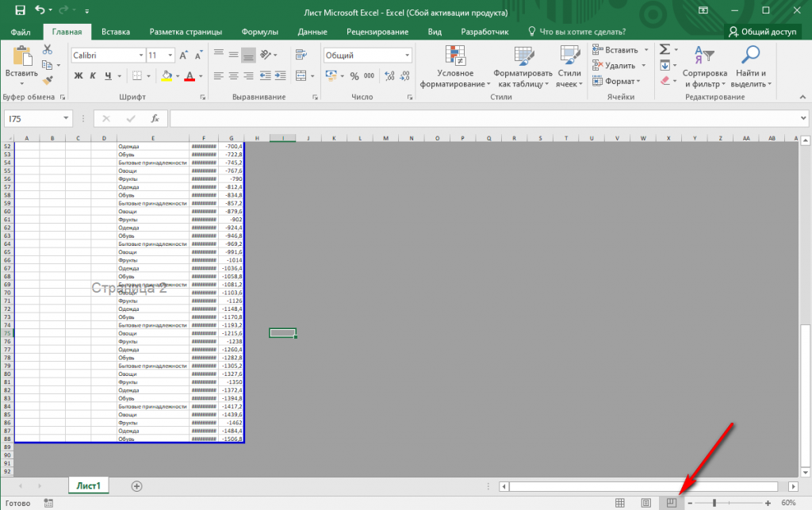Click the insert function fx icon
The height and width of the screenshot is (510, 812).
(155, 118)
